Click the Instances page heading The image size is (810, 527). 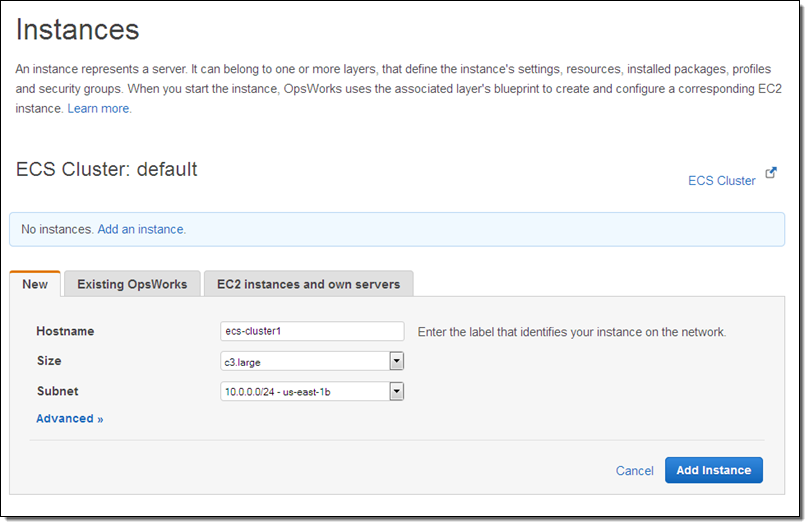pyautogui.click(x=77, y=29)
